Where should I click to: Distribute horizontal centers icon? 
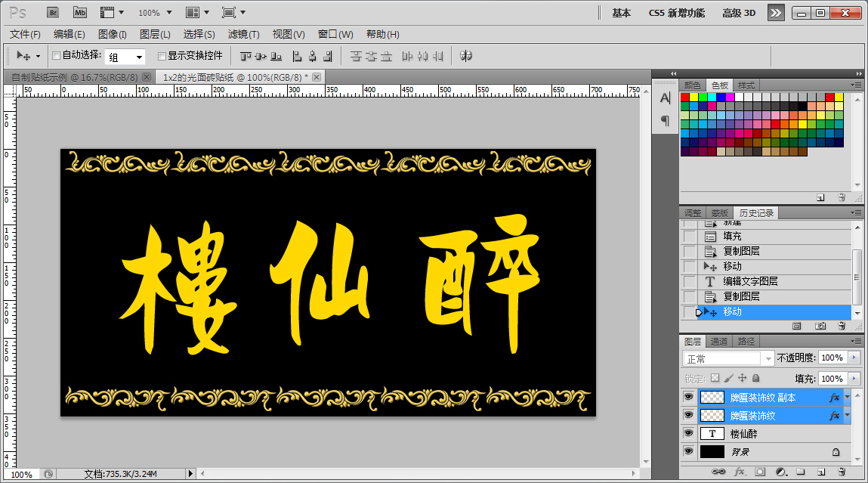[423, 56]
